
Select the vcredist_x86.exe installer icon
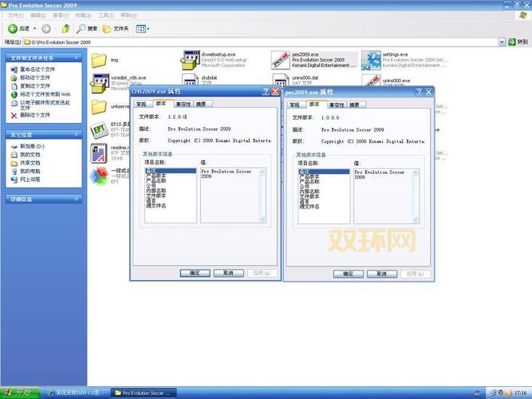(99, 82)
